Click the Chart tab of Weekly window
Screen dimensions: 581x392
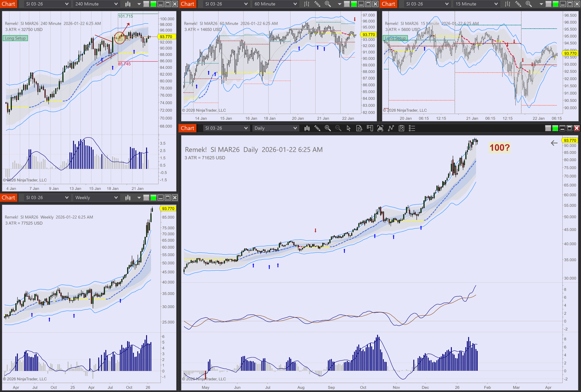(x=9, y=198)
